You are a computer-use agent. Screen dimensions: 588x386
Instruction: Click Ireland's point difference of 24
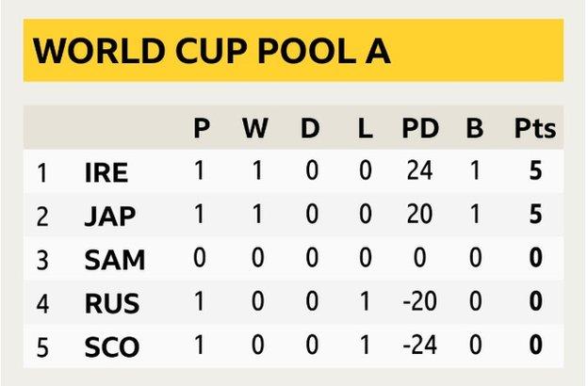(x=418, y=173)
